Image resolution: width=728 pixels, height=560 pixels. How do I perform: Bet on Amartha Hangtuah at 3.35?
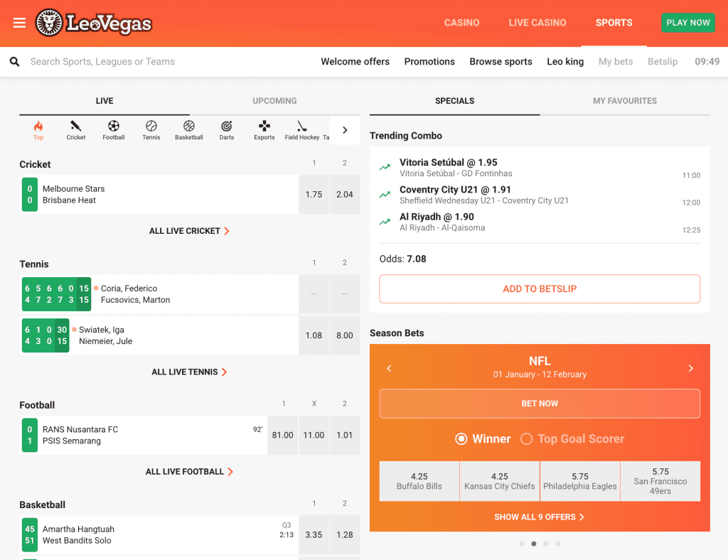[314, 535]
